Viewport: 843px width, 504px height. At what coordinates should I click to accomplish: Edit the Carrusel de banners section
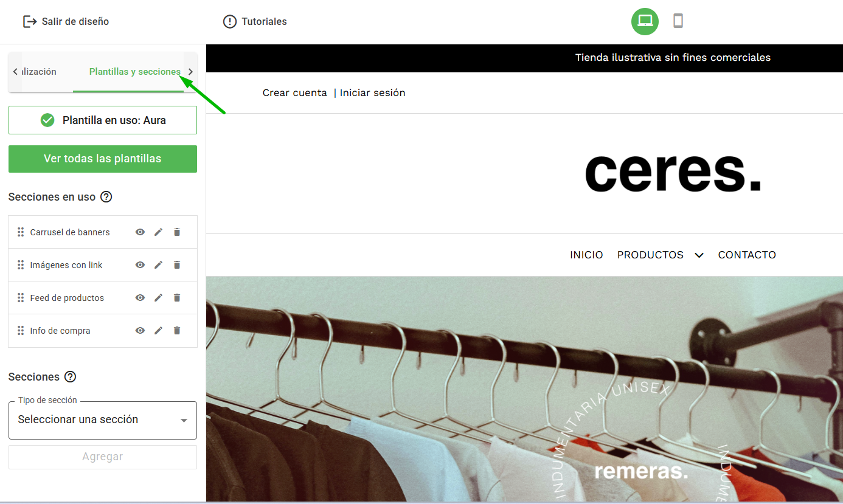[x=158, y=232]
